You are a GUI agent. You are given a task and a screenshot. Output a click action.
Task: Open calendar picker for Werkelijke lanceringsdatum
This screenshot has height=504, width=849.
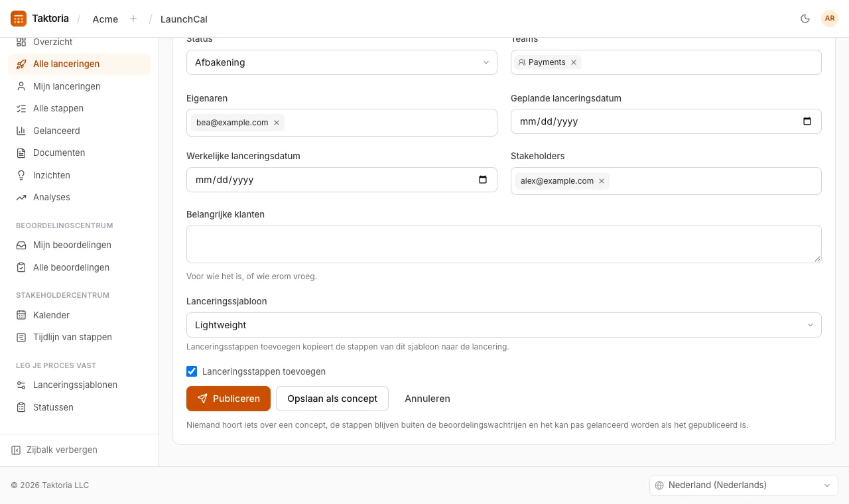[483, 180]
